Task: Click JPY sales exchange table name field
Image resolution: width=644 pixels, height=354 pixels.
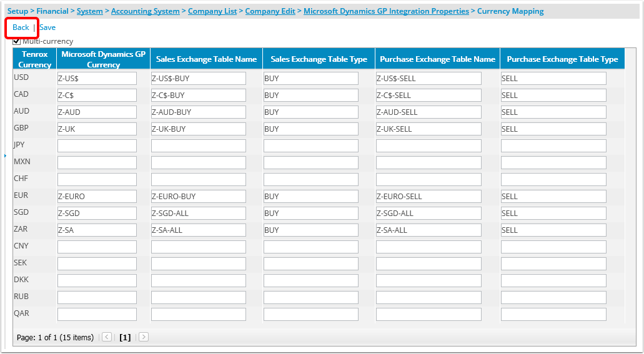Action: [199, 146]
